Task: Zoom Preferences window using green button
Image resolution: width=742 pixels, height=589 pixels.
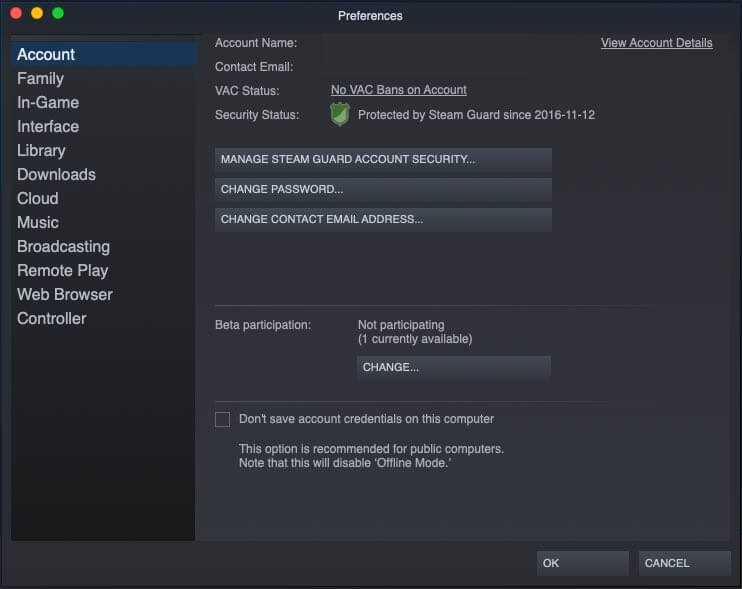Action: 58,13
